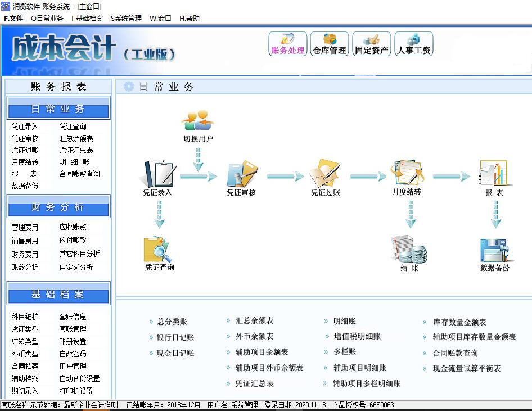Open the 总分类账 report link
This screenshot has height=411, width=532.
point(172,322)
